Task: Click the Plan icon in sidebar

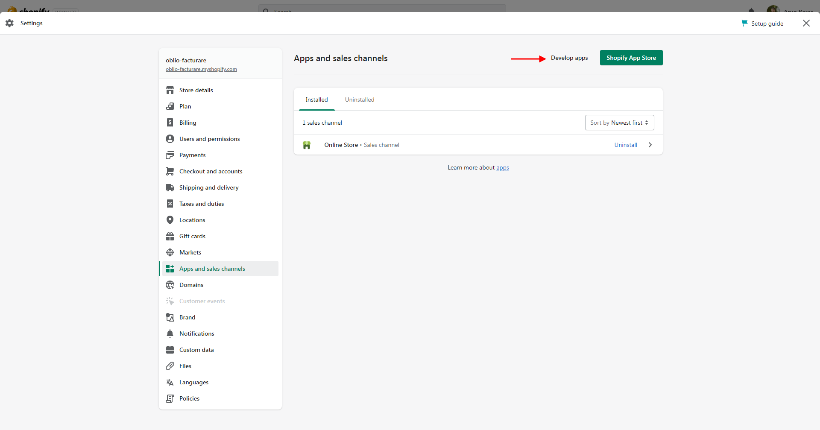Action: click(x=170, y=106)
